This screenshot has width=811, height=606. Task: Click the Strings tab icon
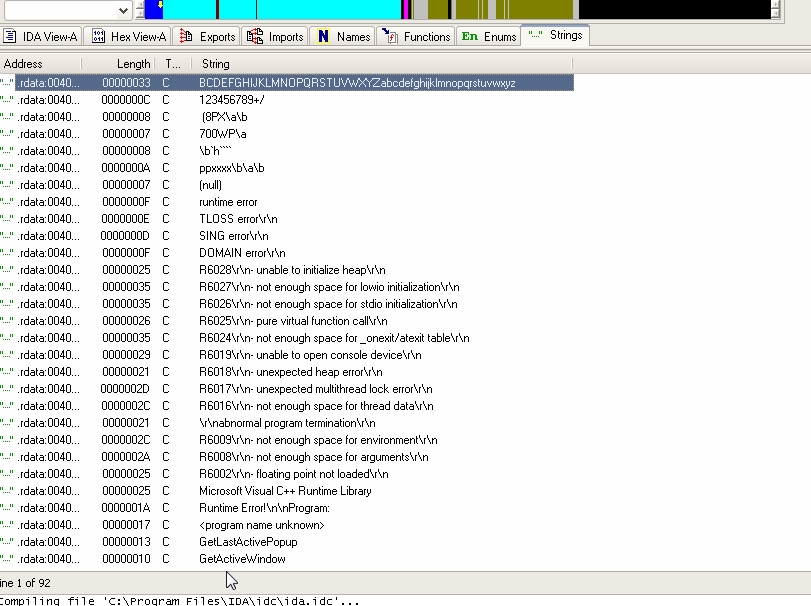click(536, 35)
